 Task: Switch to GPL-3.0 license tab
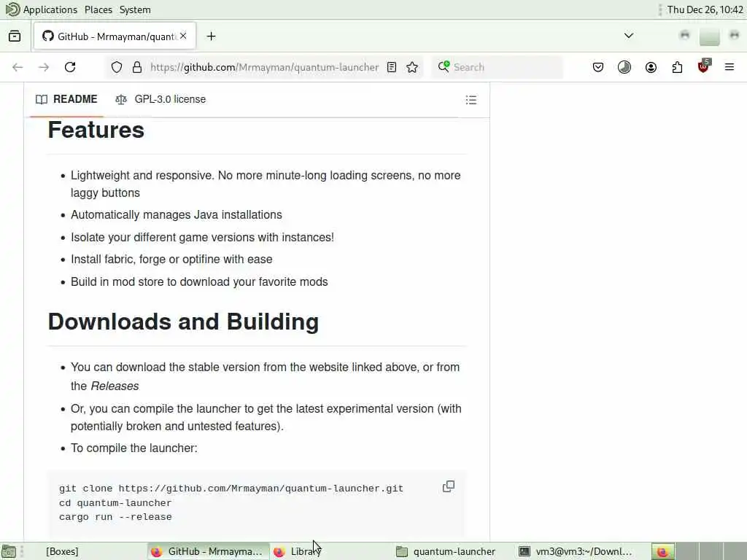coord(160,99)
